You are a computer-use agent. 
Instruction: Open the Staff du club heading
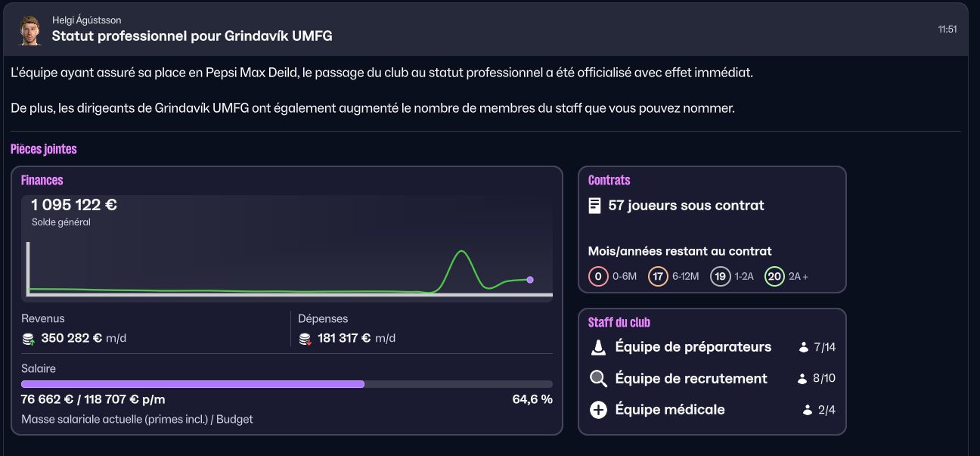coord(619,322)
